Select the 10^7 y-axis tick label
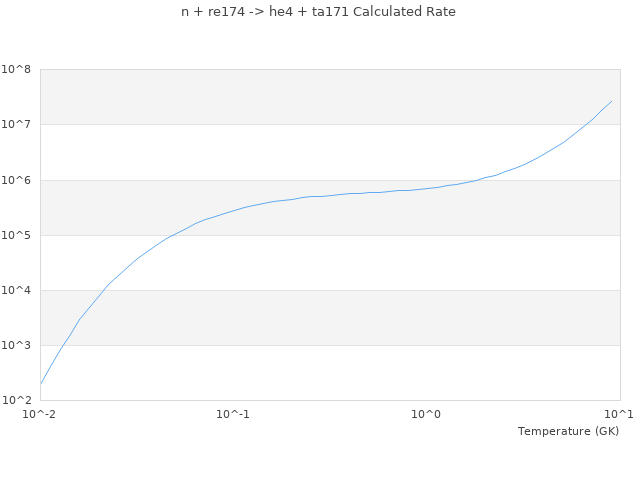The height and width of the screenshot is (480, 640). click(17, 125)
